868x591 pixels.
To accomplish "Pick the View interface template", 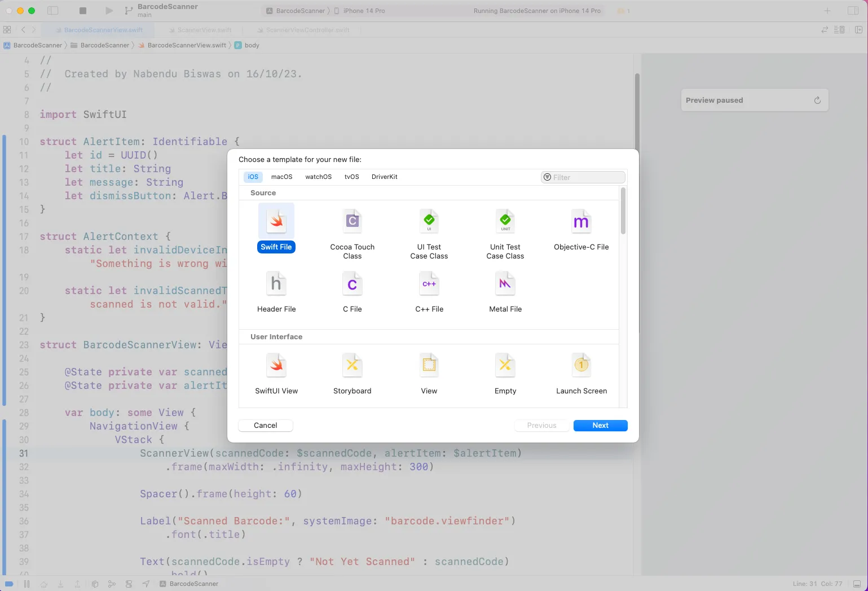I will [x=429, y=373].
